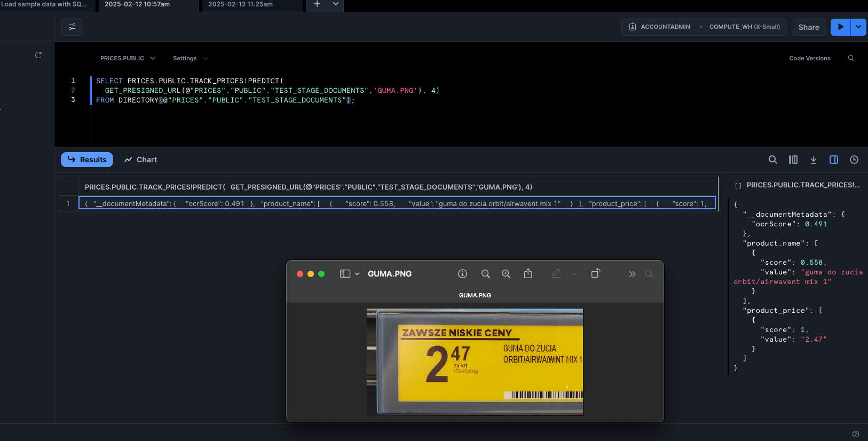Zoom out in the Preview window

coord(485,274)
